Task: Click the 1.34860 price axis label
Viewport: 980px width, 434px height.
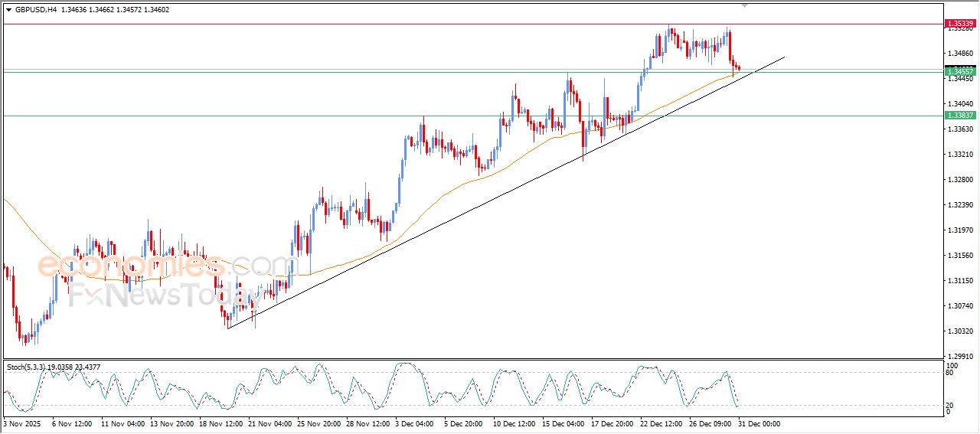Action: point(960,54)
